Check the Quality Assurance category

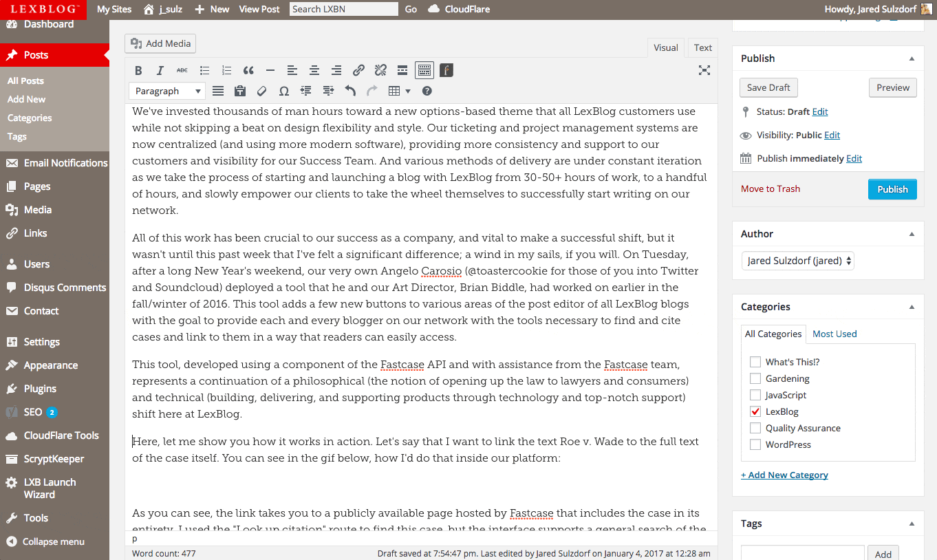point(755,428)
